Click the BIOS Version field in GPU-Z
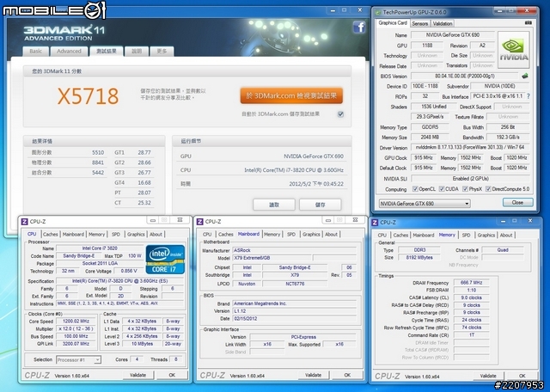Viewport: 550px width, 392px height. point(464,77)
